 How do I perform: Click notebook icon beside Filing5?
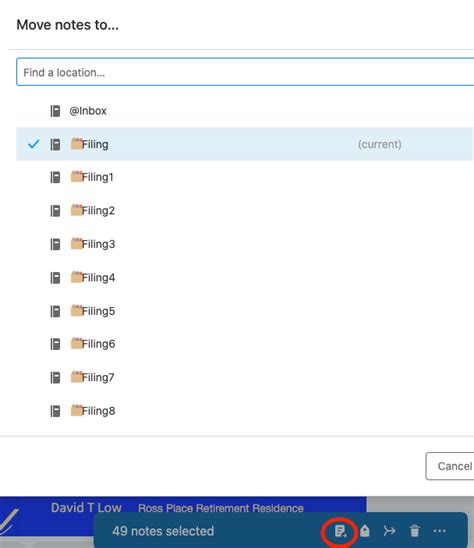(x=55, y=311)
